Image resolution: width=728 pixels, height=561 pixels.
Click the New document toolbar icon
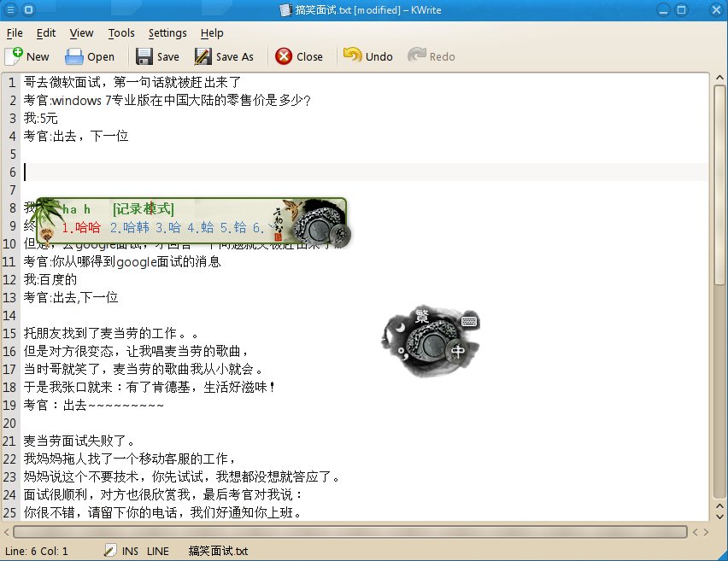(15, 56)
